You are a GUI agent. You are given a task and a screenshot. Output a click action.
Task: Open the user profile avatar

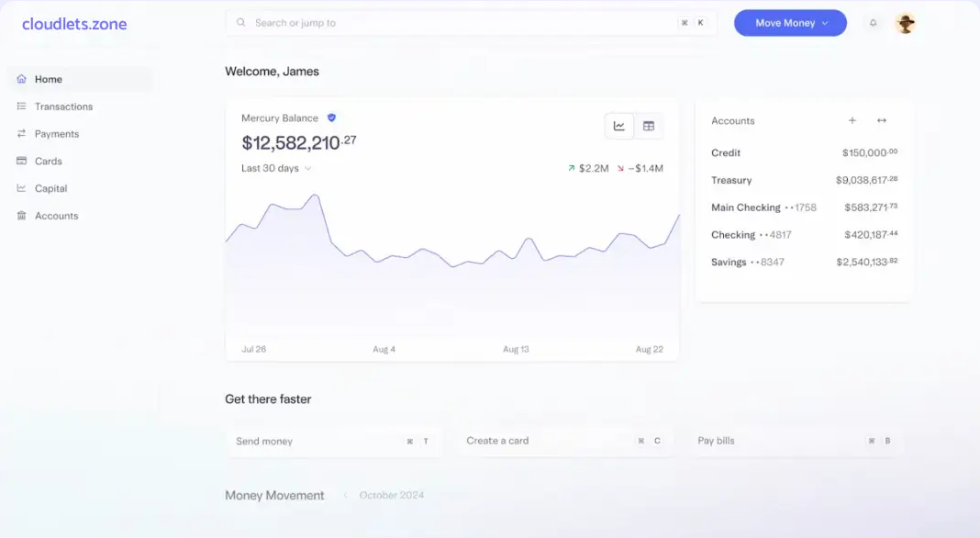[905, 24]
